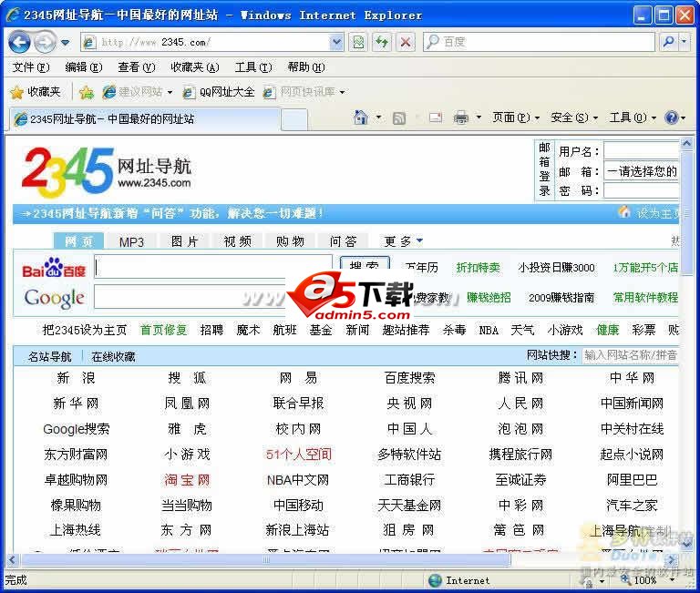The image size is (700, 593).
Task: Click into the 百度 browser search box
Action: (x=539, y=43)
